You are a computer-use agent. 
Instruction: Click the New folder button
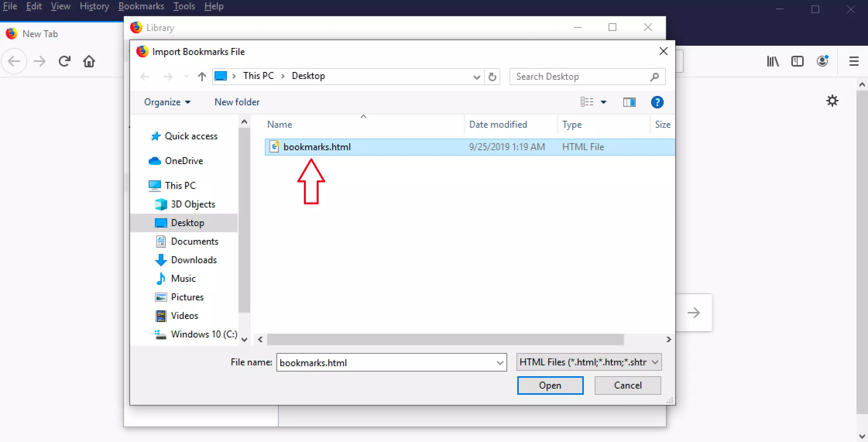(237, 102)
